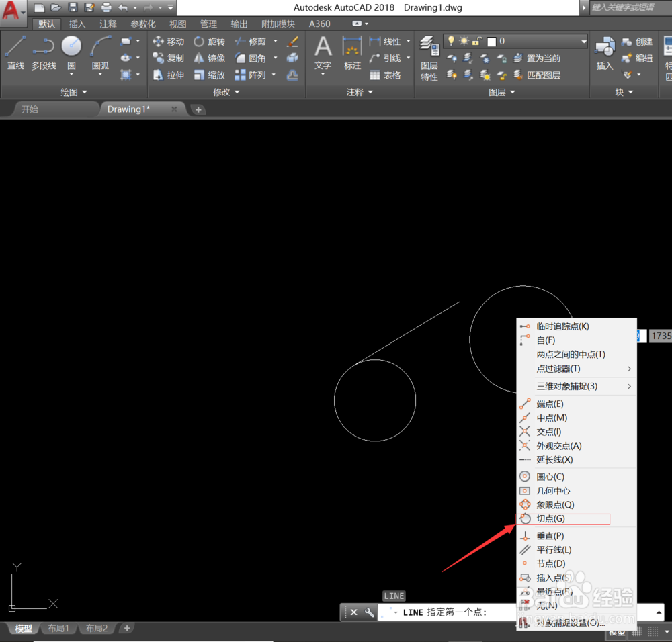Select the Circle (圆) tool
Image resolution: width=672 pixels, height=642 pixels.
(71, 52)
